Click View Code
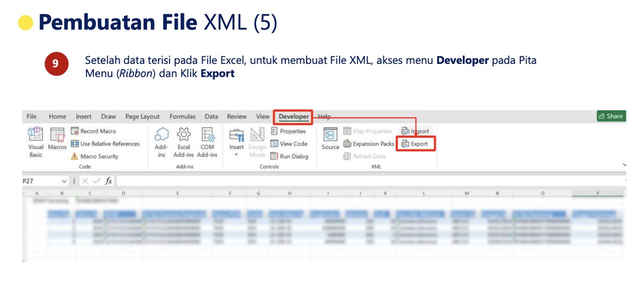This screenshot has height=305, width=644. 289,144
